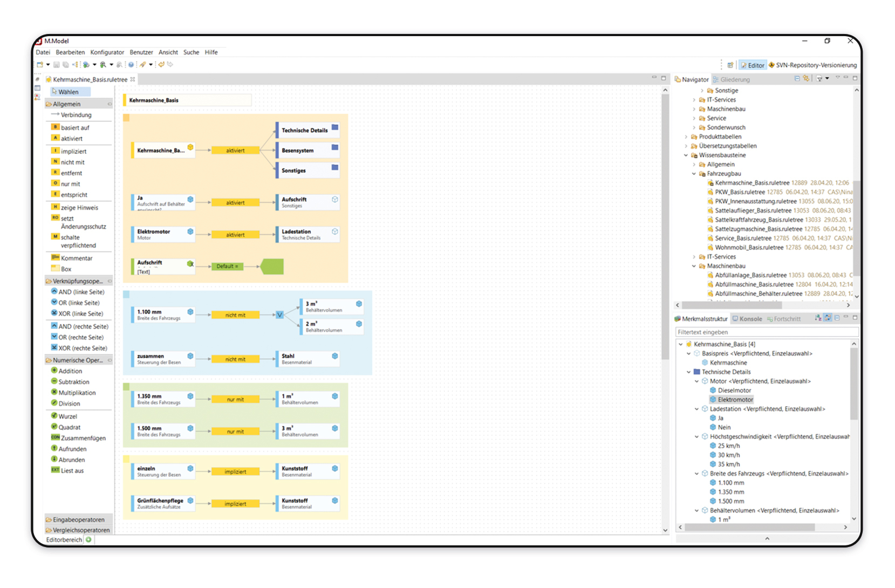Viewport: 895px width, 588px height.
Task: Choose the 'entspricht' palette relation
Action: click(x=70, y=195)
